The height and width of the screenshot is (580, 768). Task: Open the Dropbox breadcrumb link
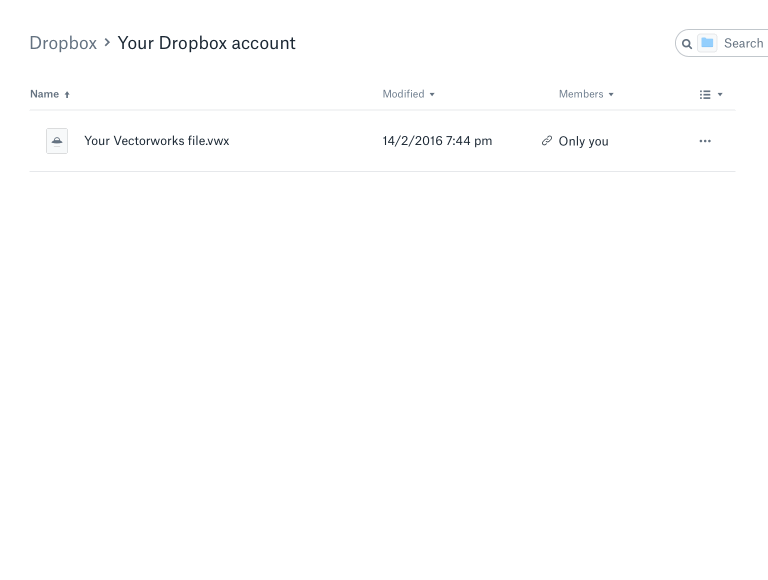pos(63,43)
